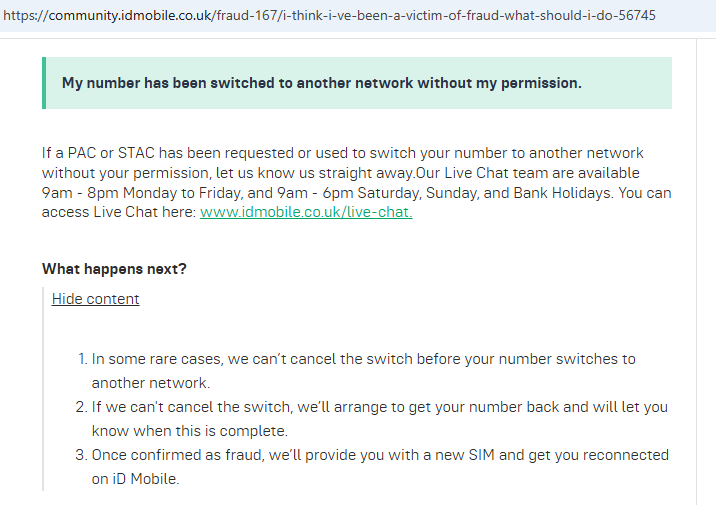Collapse the section with Hide content
Viewport: 716px width, 505px height.
pos(95,299)
